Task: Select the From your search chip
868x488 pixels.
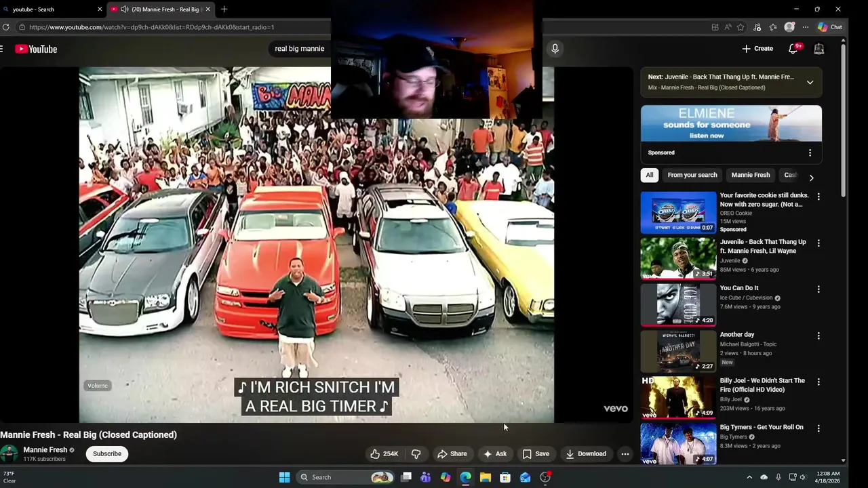Action: (692, 175)
